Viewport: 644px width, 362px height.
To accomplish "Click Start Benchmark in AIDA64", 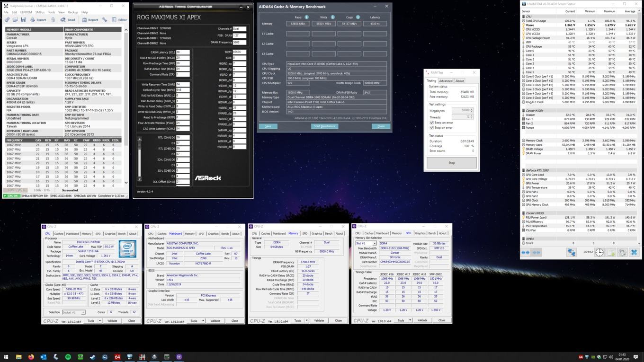I will 324,126.
